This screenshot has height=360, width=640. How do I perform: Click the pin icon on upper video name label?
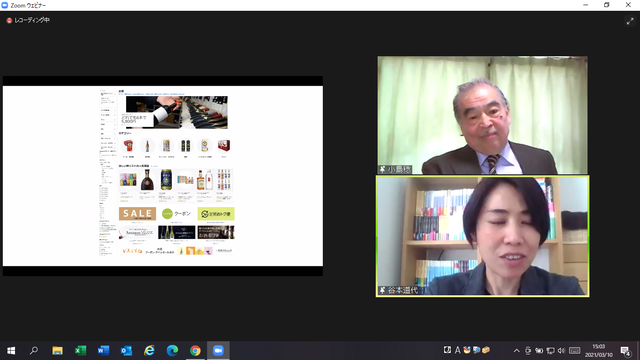point(382,169)
